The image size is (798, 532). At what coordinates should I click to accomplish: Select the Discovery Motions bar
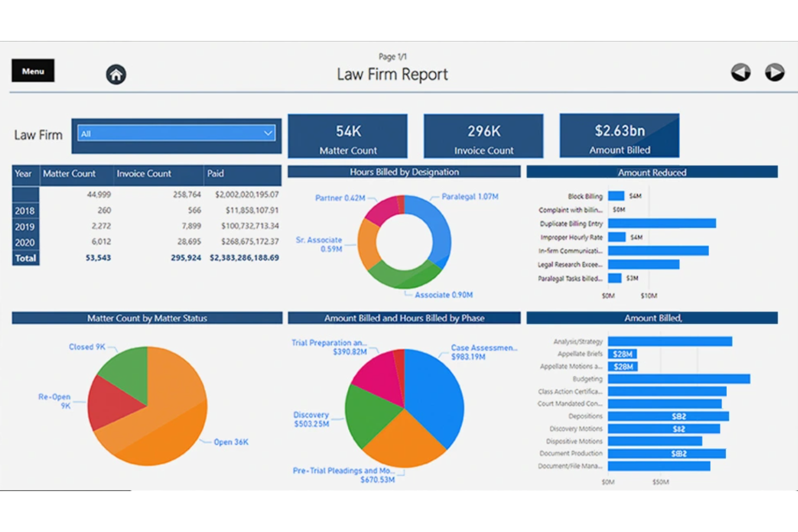tap(664, 429)
